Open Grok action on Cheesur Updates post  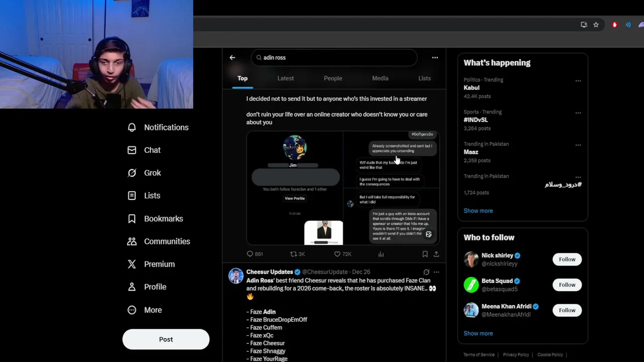(426, 272)
